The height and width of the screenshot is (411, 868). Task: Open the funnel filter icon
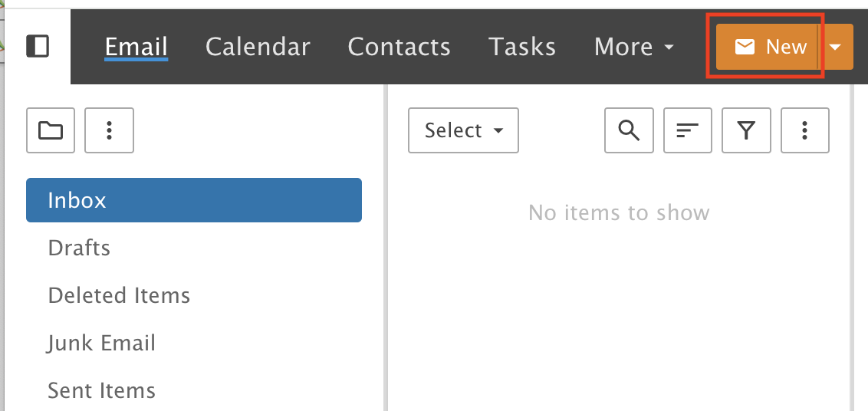click(746, 130)
